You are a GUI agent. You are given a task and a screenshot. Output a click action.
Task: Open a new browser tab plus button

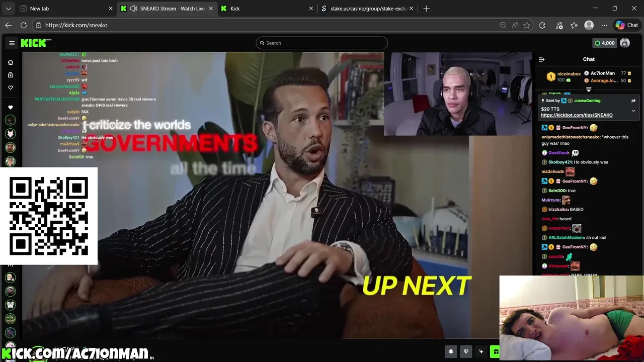[x=426, y=9]
